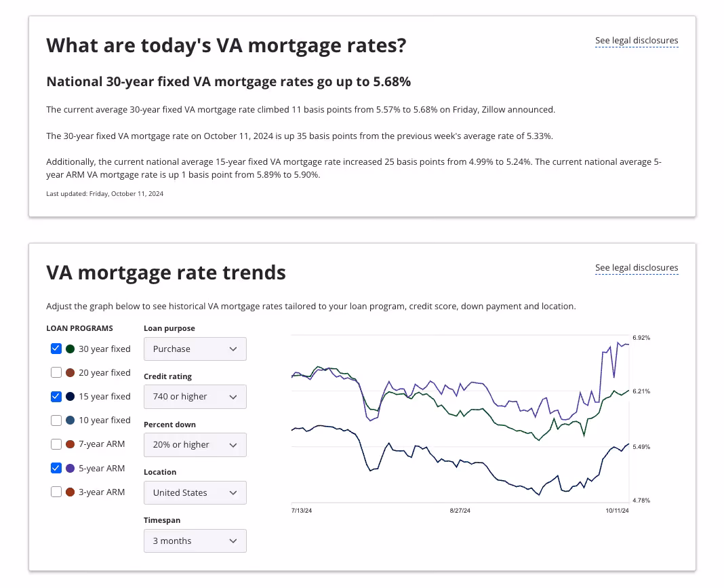Check the 10 year fixed option
Viewport: 724px width, 588px height.
(56, 420)
